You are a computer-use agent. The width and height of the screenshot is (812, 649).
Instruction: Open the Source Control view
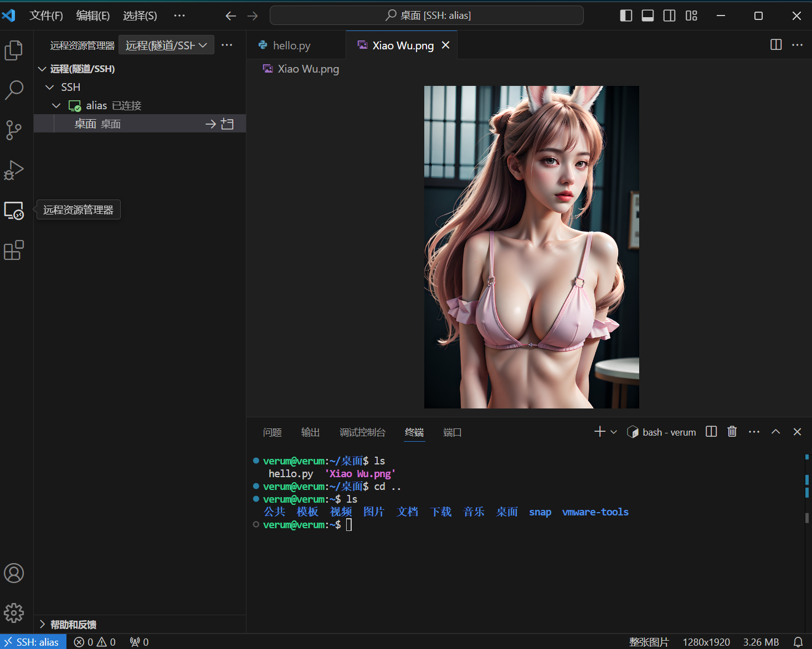[14, 130]
